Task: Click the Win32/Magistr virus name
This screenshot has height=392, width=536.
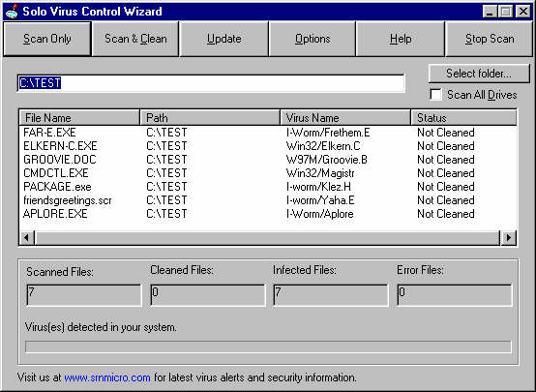Action: (x=320, y=173)
